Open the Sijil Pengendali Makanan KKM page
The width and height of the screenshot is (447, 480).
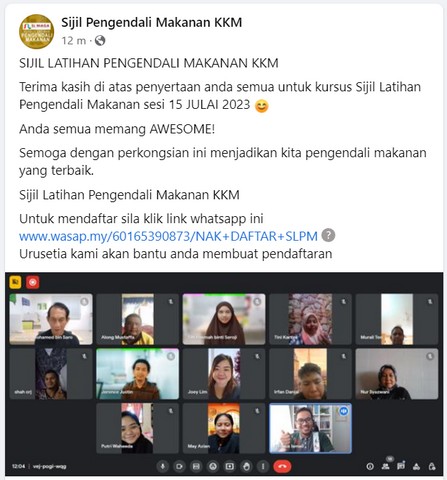click(x=152, y=23)
